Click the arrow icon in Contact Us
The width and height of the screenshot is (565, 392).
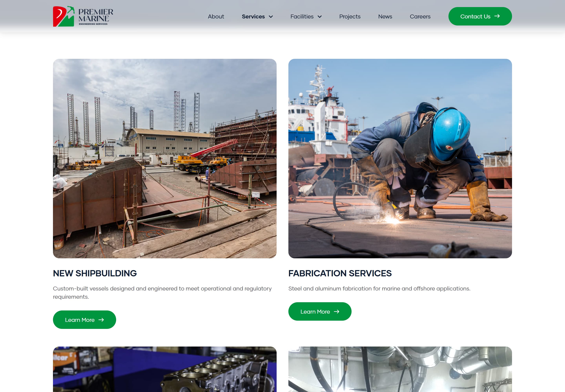497,16
